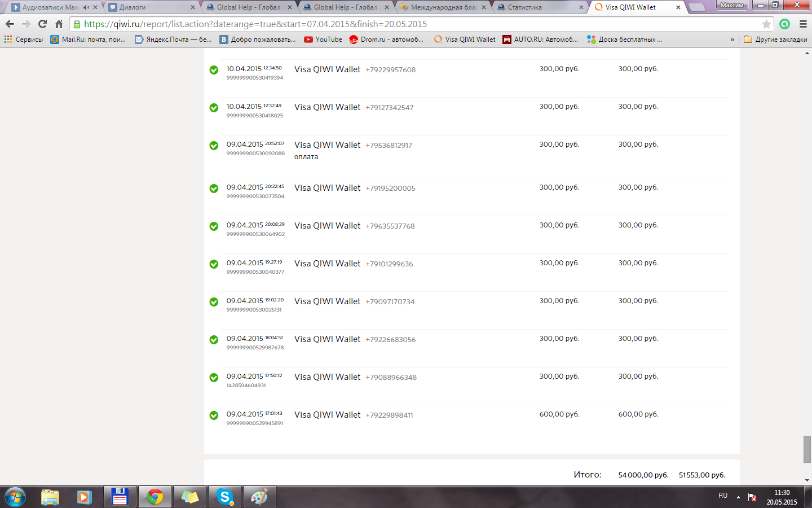Open Visa QIWI Wallet payment to +79536812917

(327, 145)
